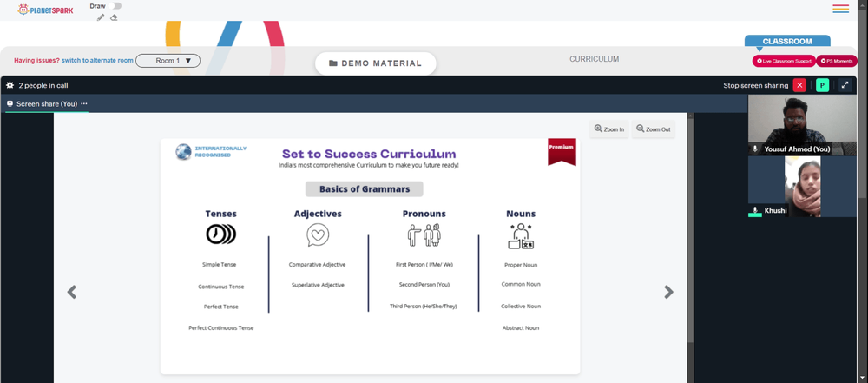The image size is (868, 383).
Task: Select the Screen share (You) tab
Action: pos(47,103)
